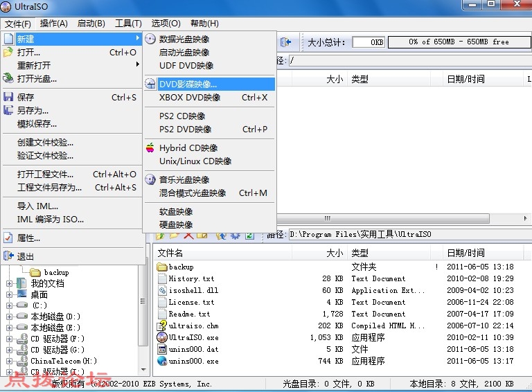Click the ultraiso.chm help file icon
This screenshot has width=532, height=392.
pos(162,326)
